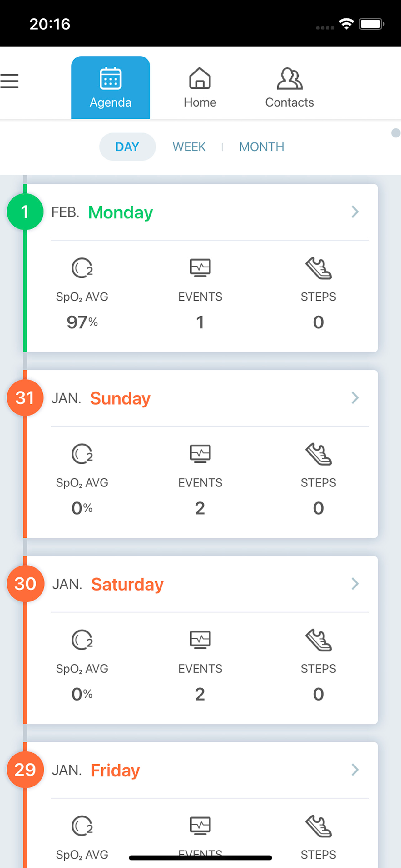The image size is (401, 868).
Task: Switch to the MONTH view
Action: coord(262,147)
